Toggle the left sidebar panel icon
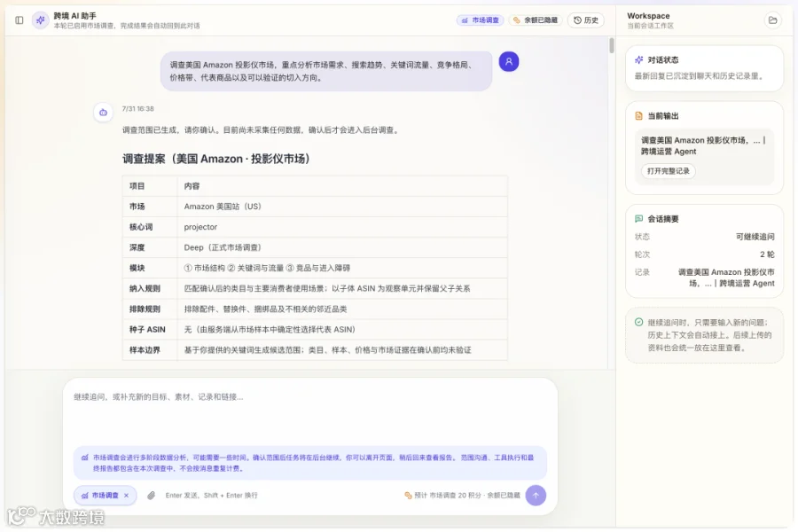 (x=20, y=20)
